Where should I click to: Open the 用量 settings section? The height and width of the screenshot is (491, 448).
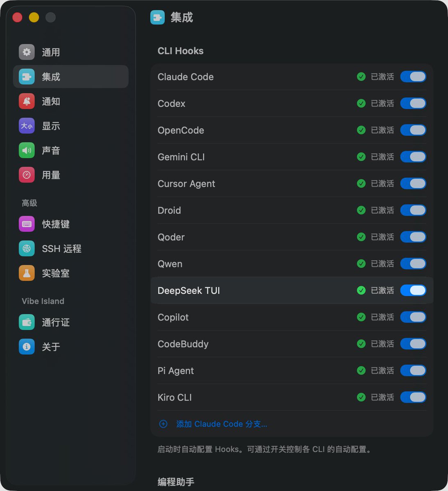(71, 175)
